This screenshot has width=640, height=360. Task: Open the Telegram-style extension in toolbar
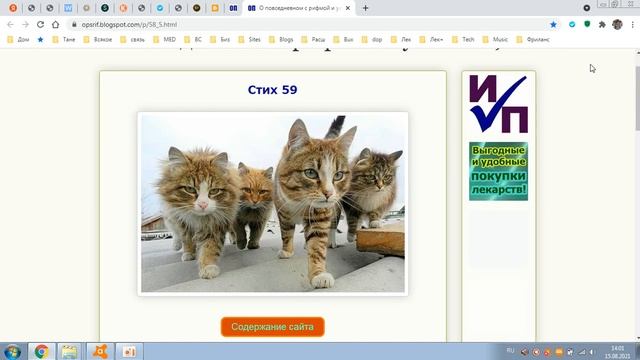572,24
